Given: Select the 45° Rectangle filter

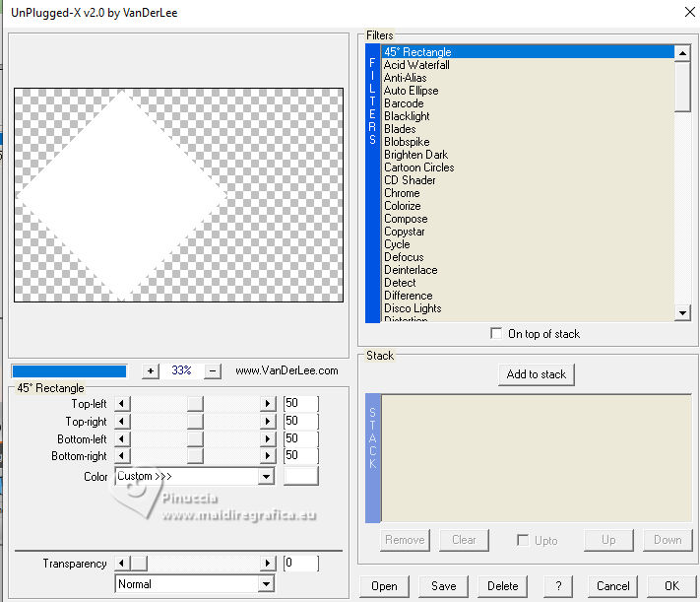Looking at the screenshot, I should (528, 52).
